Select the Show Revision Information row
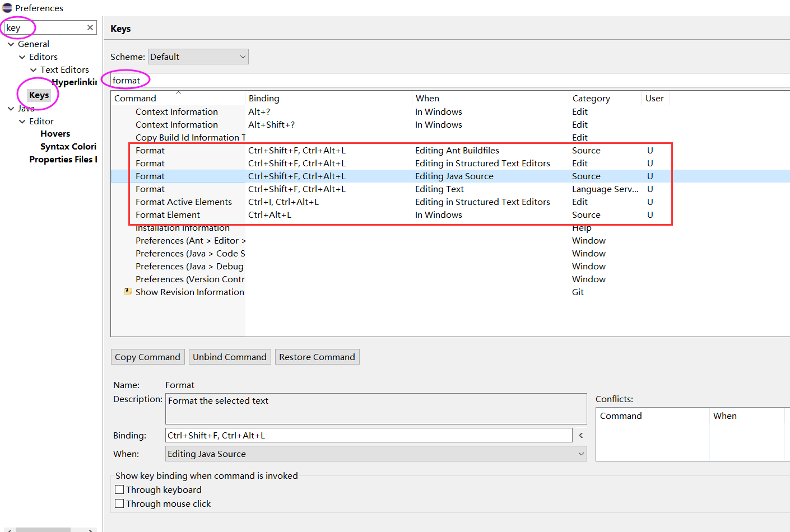Image resolution: width=790 pixels, height=532 pixels. click(x=450, y=292)
